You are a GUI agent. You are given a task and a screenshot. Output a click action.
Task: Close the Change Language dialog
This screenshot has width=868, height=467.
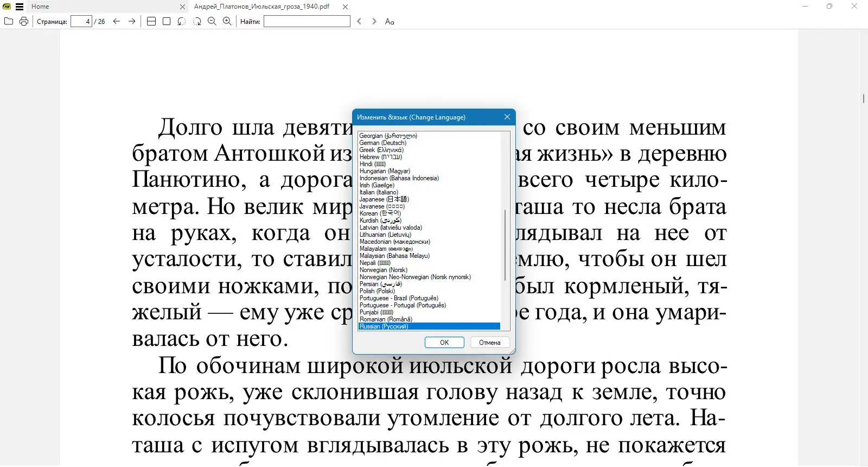(x=507, y=117)
